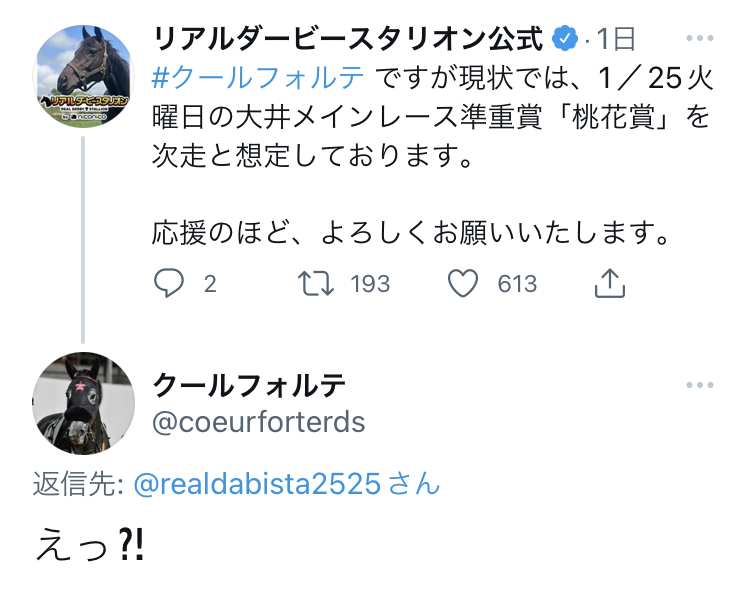750x594 pixels.
Task: Click the blue verified badge
Action: click(566, 39)
